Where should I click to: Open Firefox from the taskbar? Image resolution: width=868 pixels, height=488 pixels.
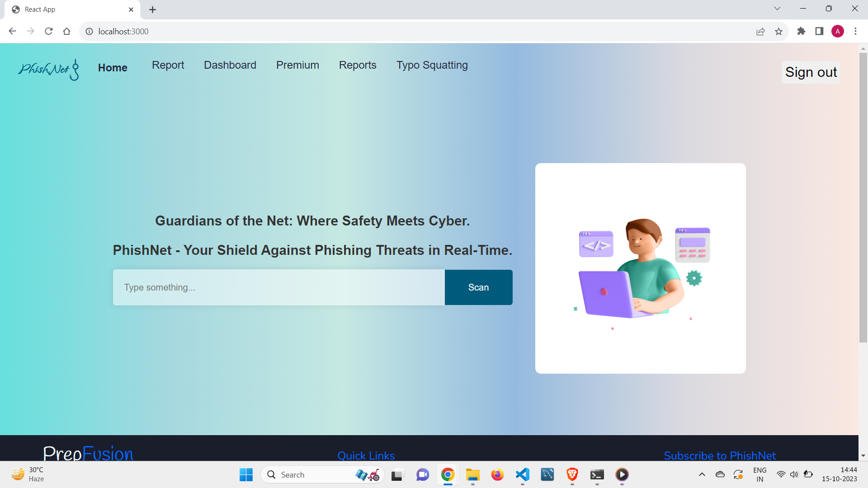coord(497,474)
